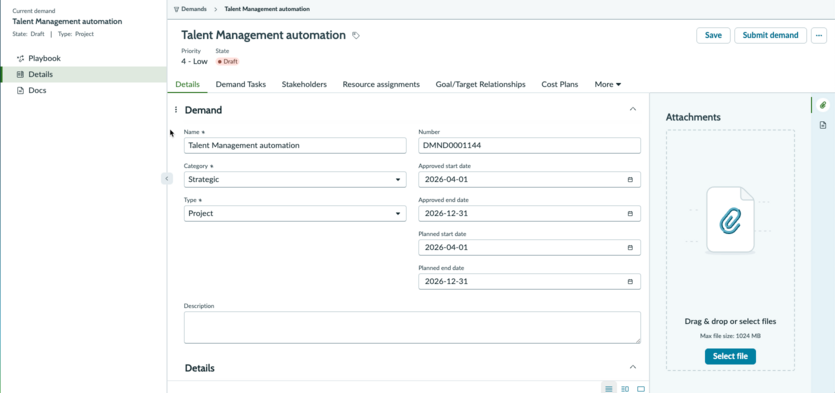
Task: Open the more actions ellipsis menu
Action: (818, 35)
